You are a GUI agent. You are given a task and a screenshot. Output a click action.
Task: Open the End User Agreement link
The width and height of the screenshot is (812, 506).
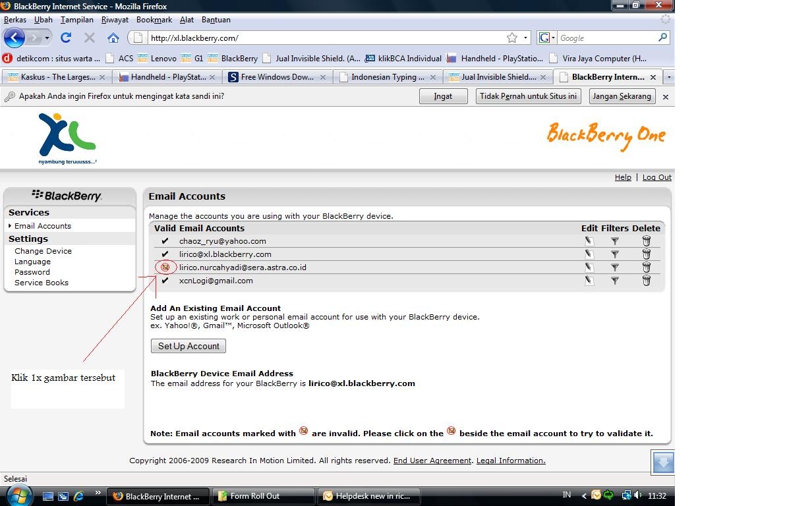click(432, 461)
